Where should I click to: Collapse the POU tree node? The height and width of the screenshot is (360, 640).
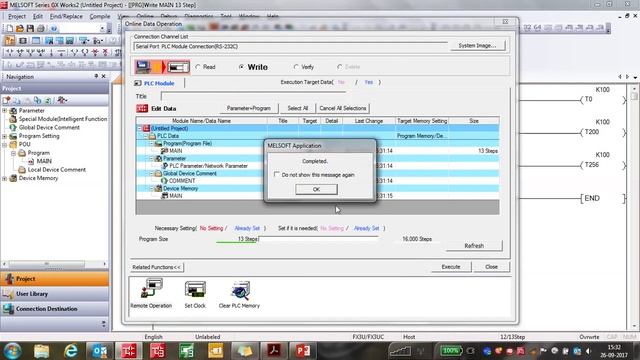(x=4, y=144)
